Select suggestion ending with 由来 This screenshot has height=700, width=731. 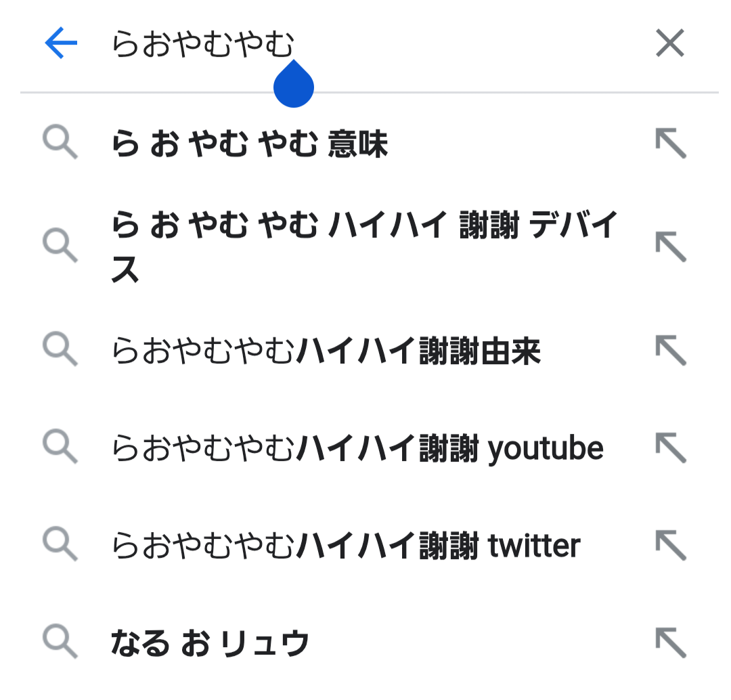tap(326, 351)
